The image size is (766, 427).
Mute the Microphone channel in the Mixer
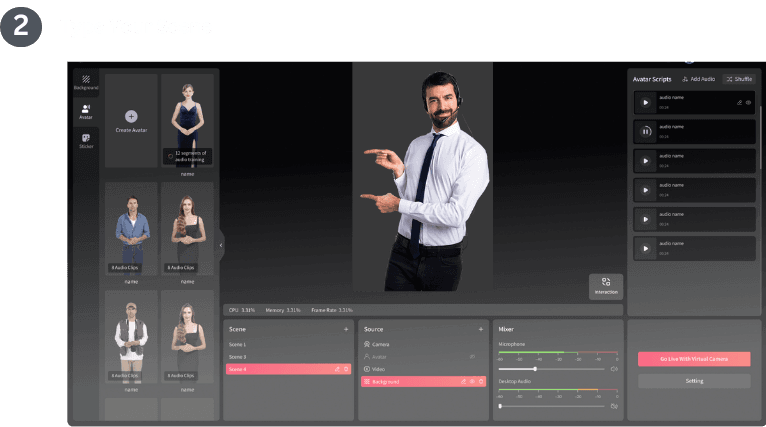(x=613, y=369)
